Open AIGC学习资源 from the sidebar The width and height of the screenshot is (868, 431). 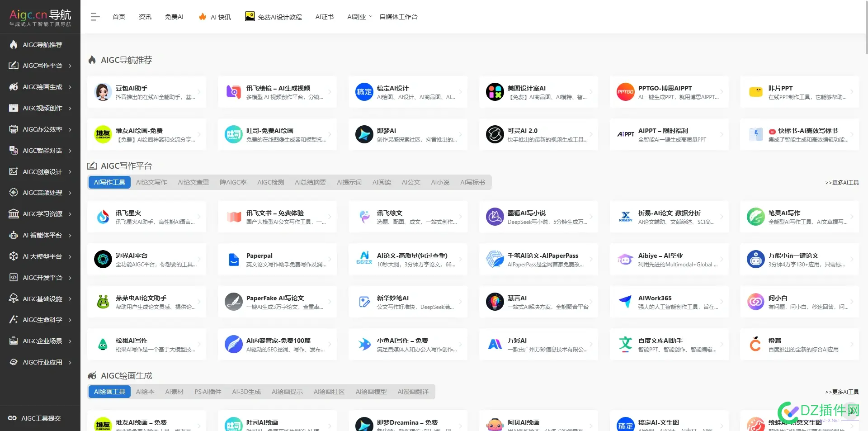point(43,213)
